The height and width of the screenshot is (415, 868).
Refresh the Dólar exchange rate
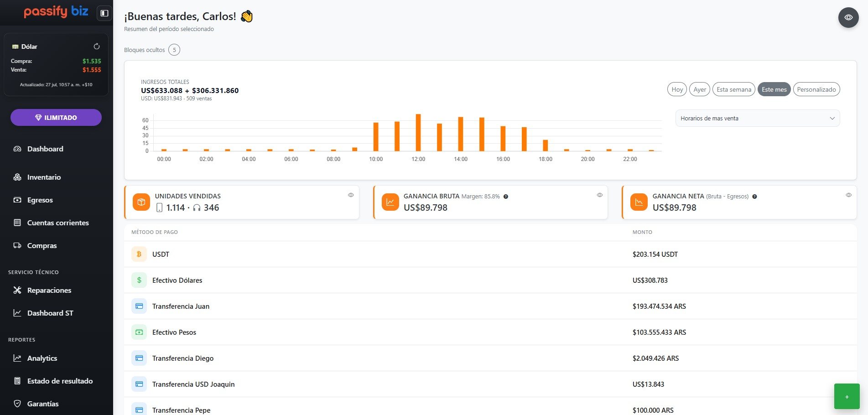pos(97,47)
